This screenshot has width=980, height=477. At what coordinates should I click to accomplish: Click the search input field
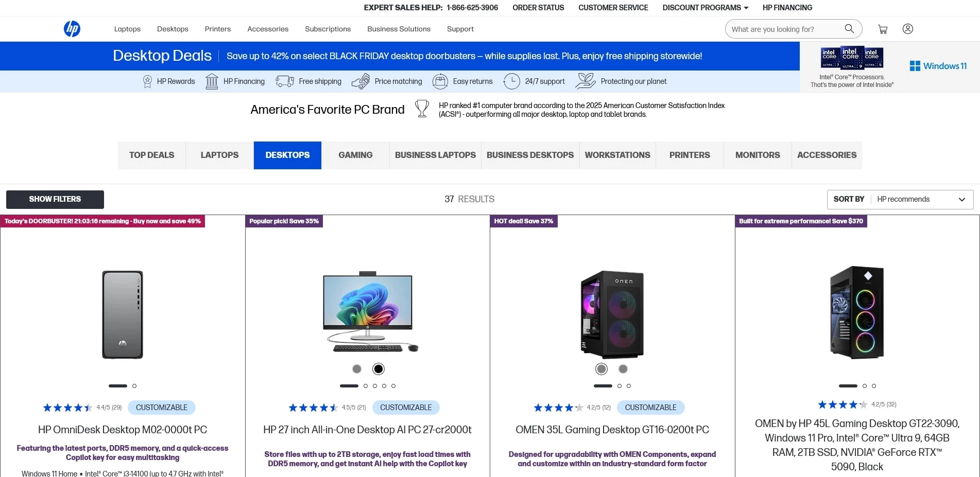[783, 29]
